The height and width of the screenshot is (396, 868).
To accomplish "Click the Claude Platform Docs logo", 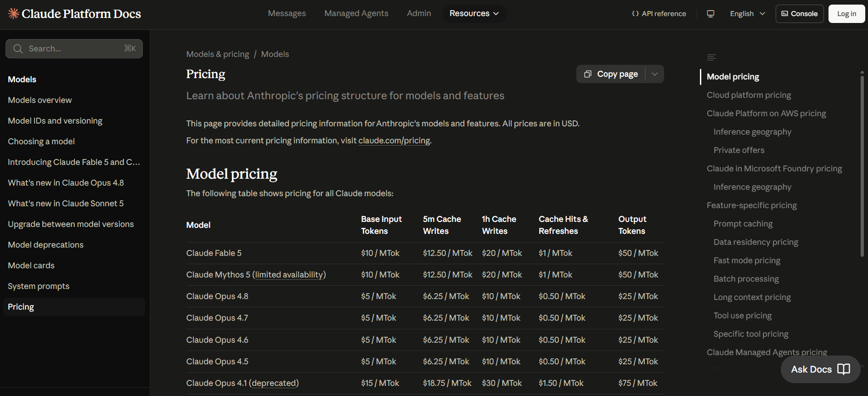I will click(74, 14).
